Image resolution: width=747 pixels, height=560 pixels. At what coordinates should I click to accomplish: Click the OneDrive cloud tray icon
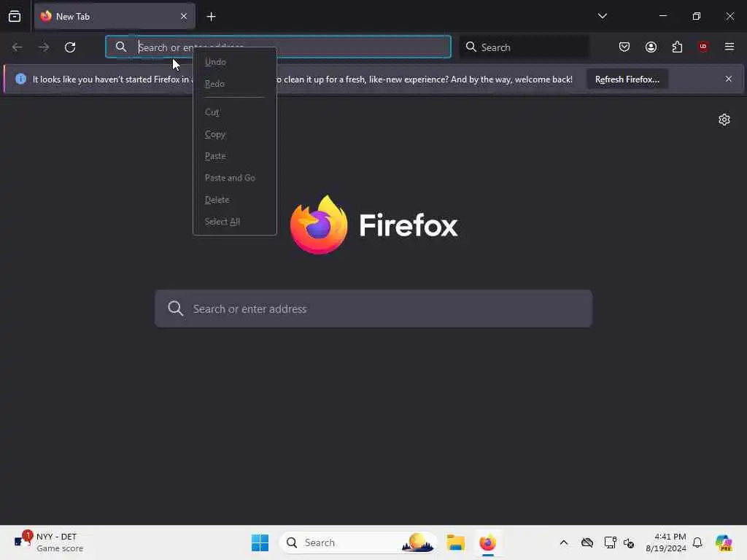[587, 542]
